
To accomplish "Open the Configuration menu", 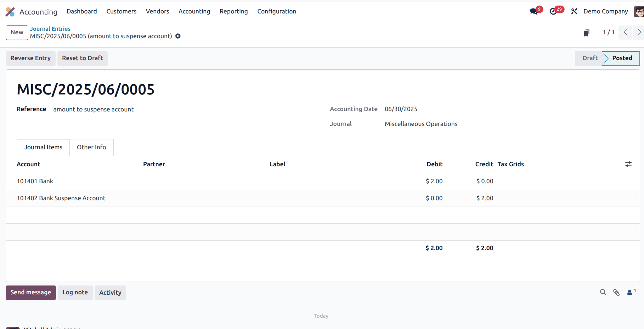I will point(277,11).
